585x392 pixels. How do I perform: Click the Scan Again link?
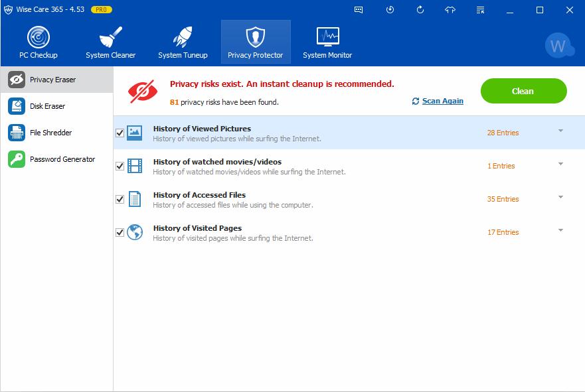[x=442, y=101]
